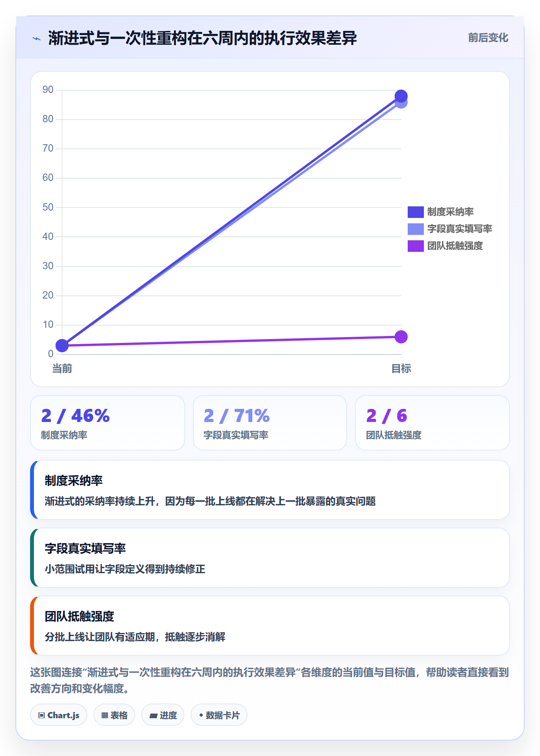This screenshot has width=540, height=756.
Task: Click the 字段真实填写率 label under 2 / 71%
Action: coord(236,435)
